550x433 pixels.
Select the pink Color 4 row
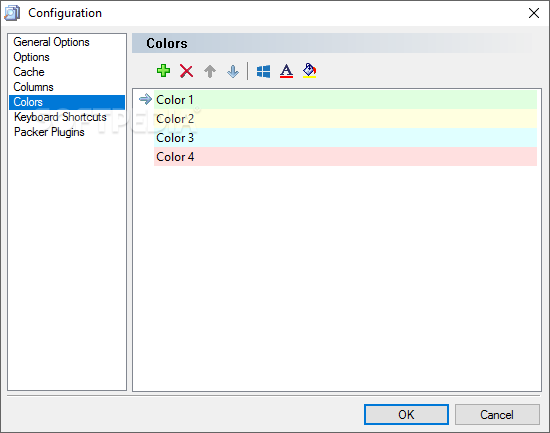click(x=345, y=156)
